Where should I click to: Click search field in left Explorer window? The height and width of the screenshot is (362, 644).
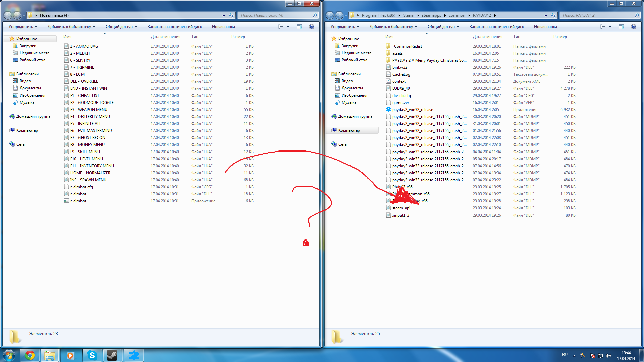pos(278,15)
